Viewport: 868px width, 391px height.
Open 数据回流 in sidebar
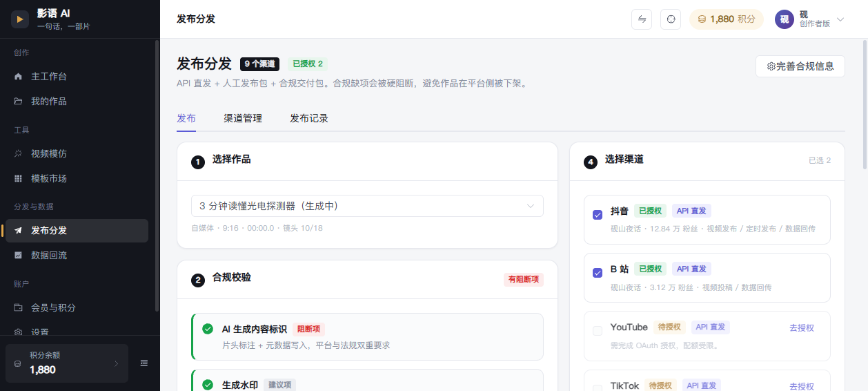[x=77, y=256]
